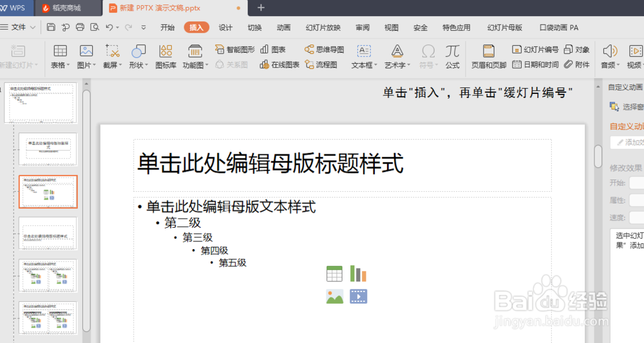This screenshot has width=644, height=343.
Task: Click the insert chart placeholder icon on slide
Action: [x=358, y=273]
